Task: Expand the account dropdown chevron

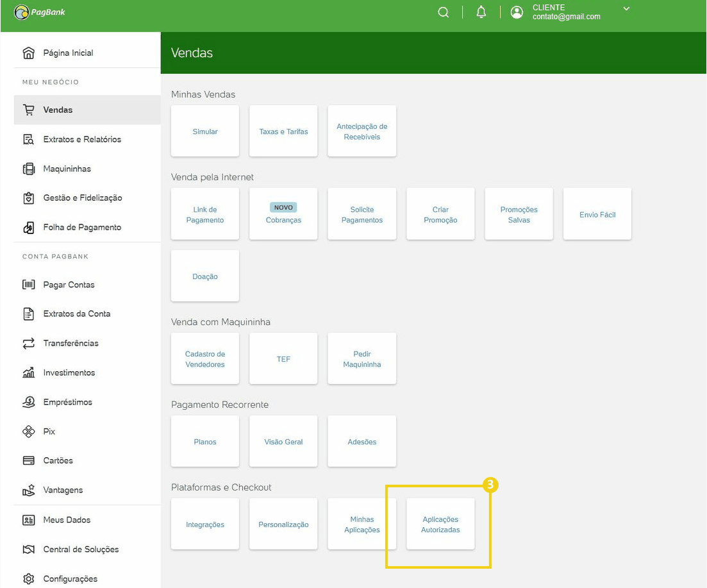Action: [626, 8]
